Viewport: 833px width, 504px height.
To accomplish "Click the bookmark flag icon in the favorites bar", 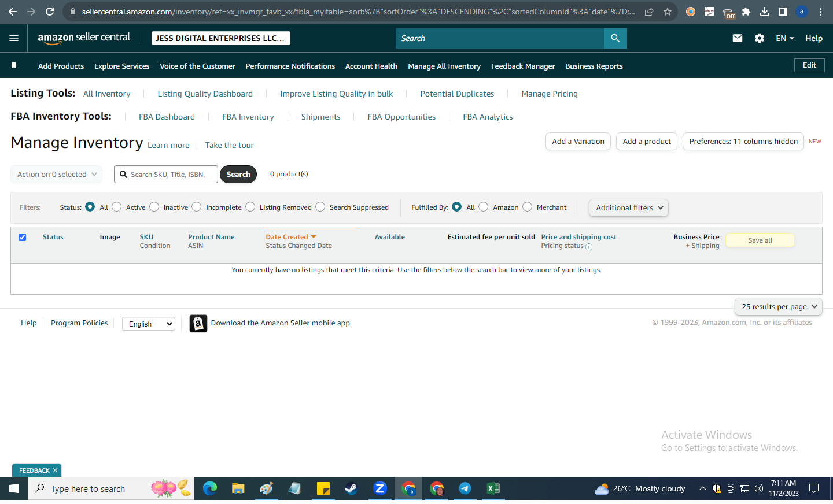I will click(14, 65).
